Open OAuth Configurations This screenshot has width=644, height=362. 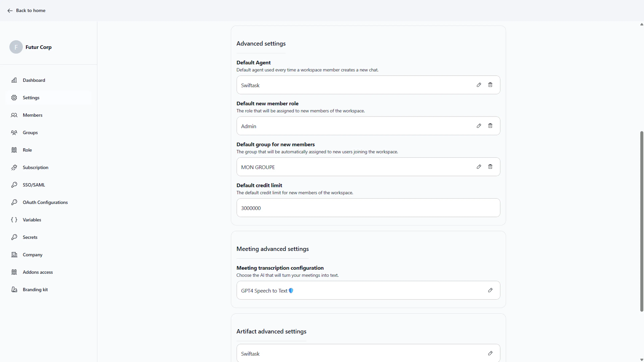pos(45,203)
